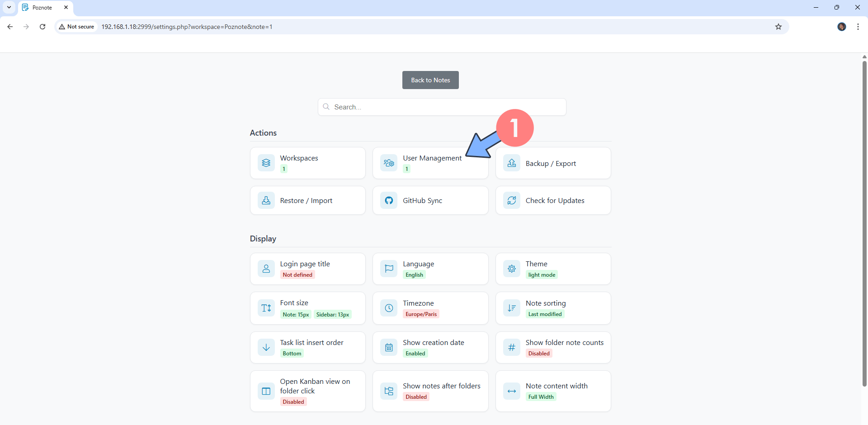Select the Language flag icon
Screen dimensions: 868x425
tap(388, 269)
